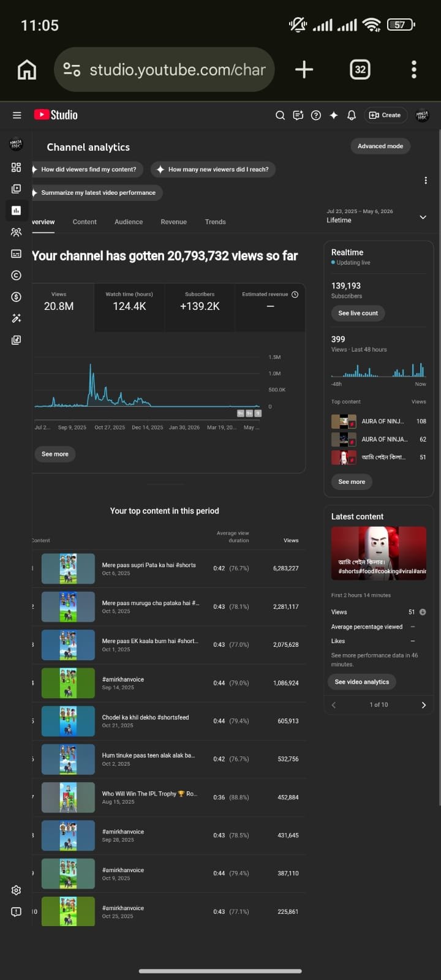Switch to the Trends tab
The width and height of the screenshot is (441, 980).
(x=216, y=222)
